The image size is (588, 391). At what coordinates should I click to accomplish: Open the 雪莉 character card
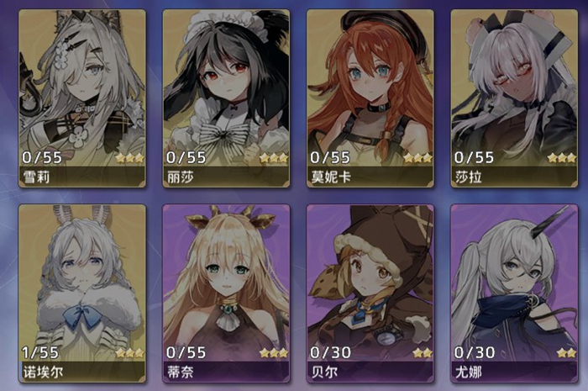pos(82,98)
